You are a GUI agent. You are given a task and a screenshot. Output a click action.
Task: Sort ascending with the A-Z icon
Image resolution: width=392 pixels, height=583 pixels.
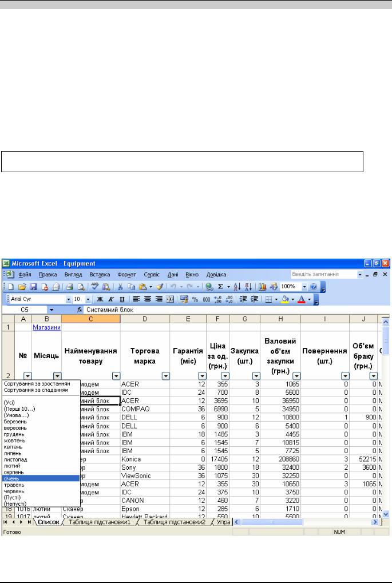(x=237, y=287)
